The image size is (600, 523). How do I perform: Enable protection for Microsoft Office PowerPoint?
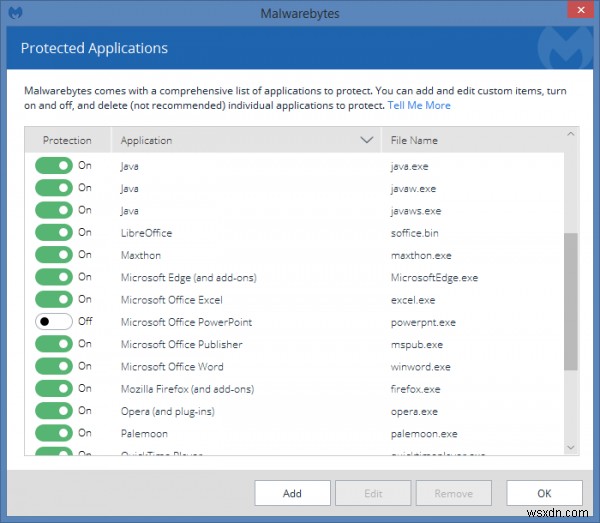pos(54,322)
